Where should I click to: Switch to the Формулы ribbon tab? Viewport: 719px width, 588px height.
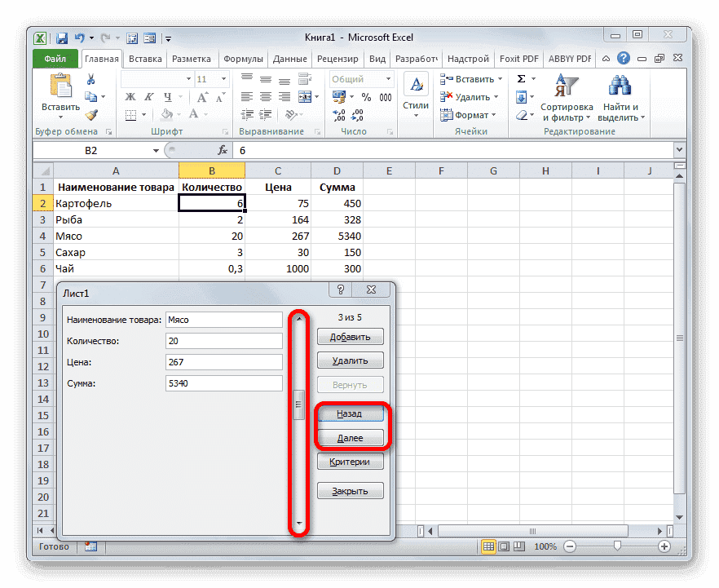click(x=243, y=58)
